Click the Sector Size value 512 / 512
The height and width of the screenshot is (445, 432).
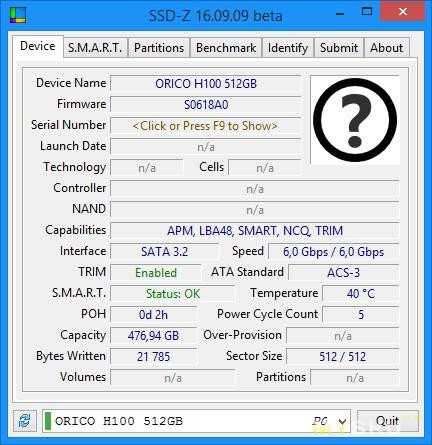point(343,357)
